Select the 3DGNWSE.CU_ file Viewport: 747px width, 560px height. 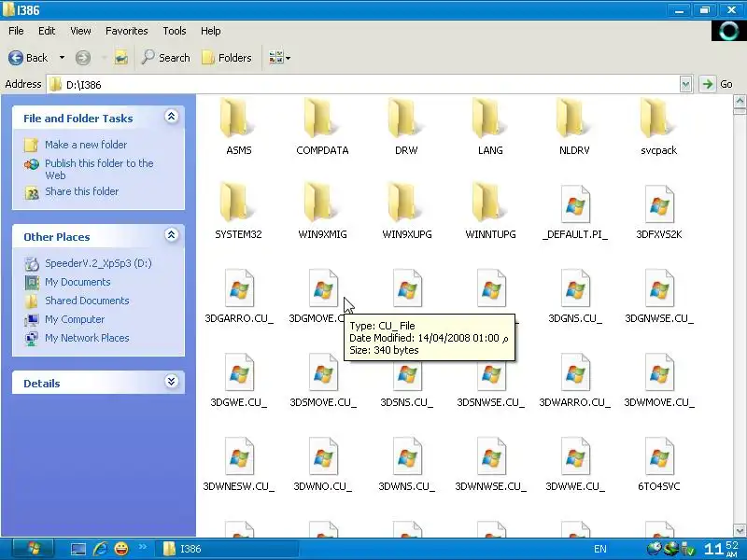tap(659, 295)
